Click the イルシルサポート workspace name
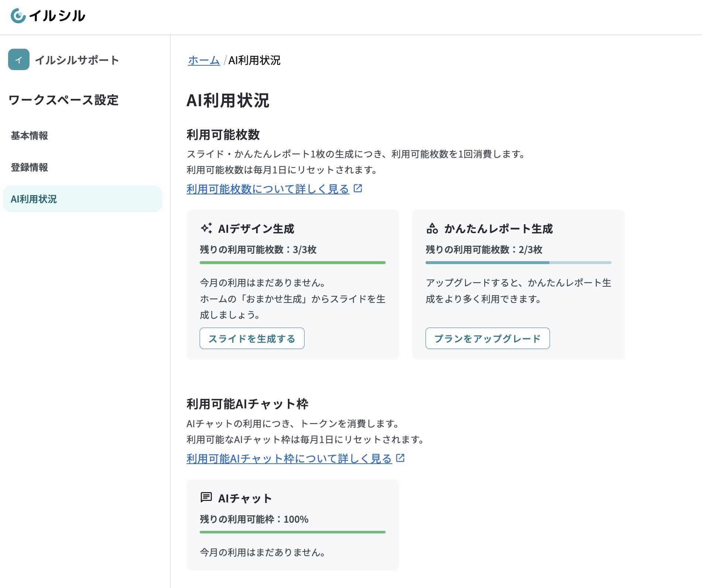Viewport: 702px width, 588px height. (77, 60)
